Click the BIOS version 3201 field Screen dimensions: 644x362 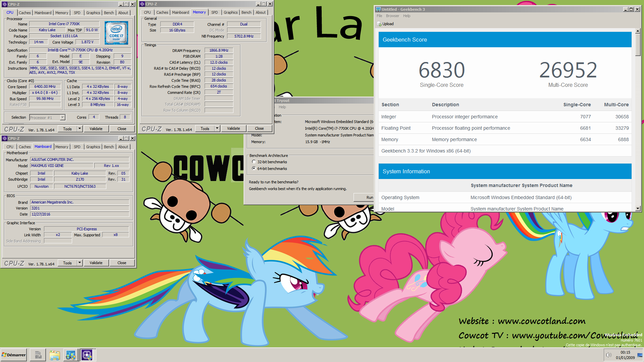pyautogui.click(x=79, y=208)
